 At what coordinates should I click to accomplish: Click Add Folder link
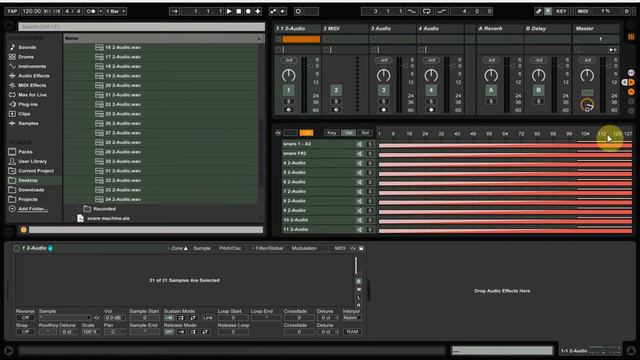(x=33, y=209)
